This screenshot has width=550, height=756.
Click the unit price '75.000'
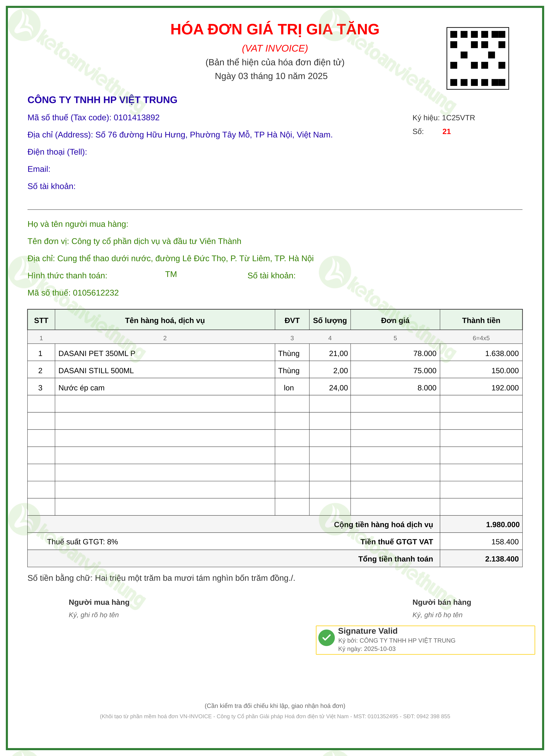425,371
